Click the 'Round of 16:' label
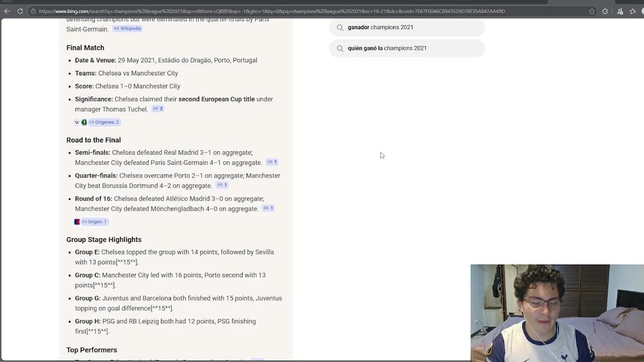Viewport: 644px width, 362px height. point(94,199)
